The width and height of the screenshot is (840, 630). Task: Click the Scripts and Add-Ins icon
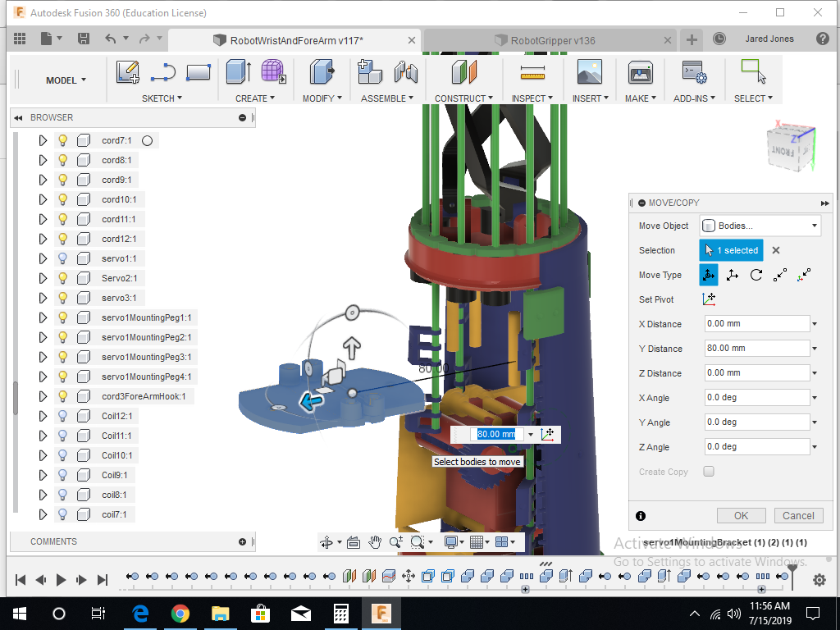(x=694, y=72)
